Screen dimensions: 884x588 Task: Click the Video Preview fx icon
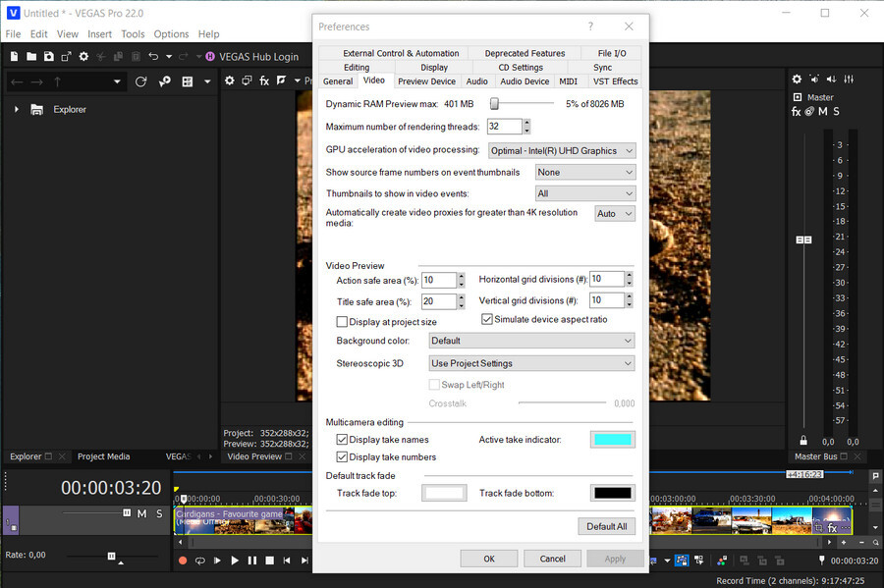tap(264, 80)
